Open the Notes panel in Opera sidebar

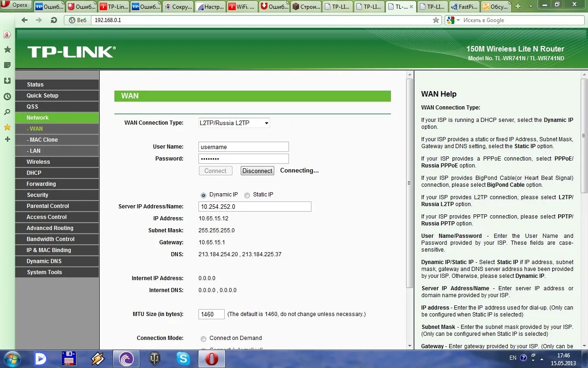click(7, 65)
